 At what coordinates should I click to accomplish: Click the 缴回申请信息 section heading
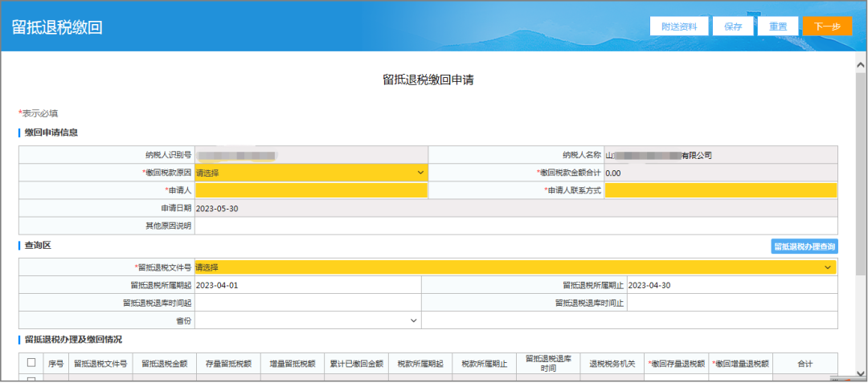(x=51, y=132)
